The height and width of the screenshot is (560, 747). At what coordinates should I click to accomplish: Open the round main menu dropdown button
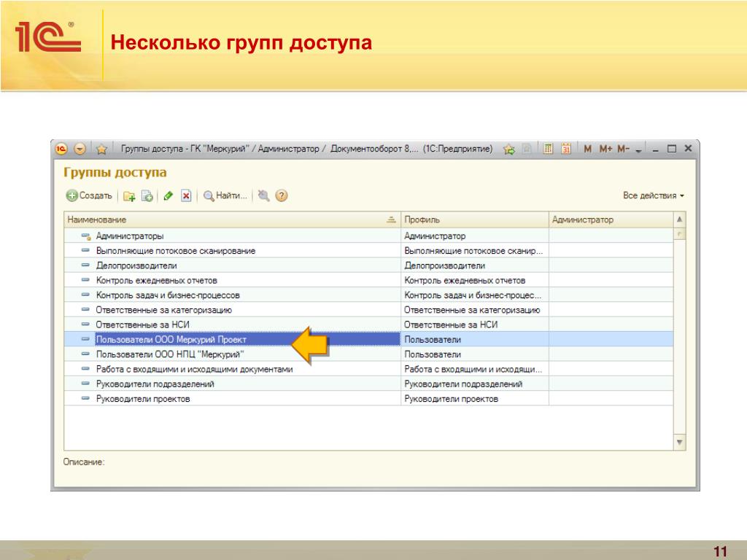[80, 149]
